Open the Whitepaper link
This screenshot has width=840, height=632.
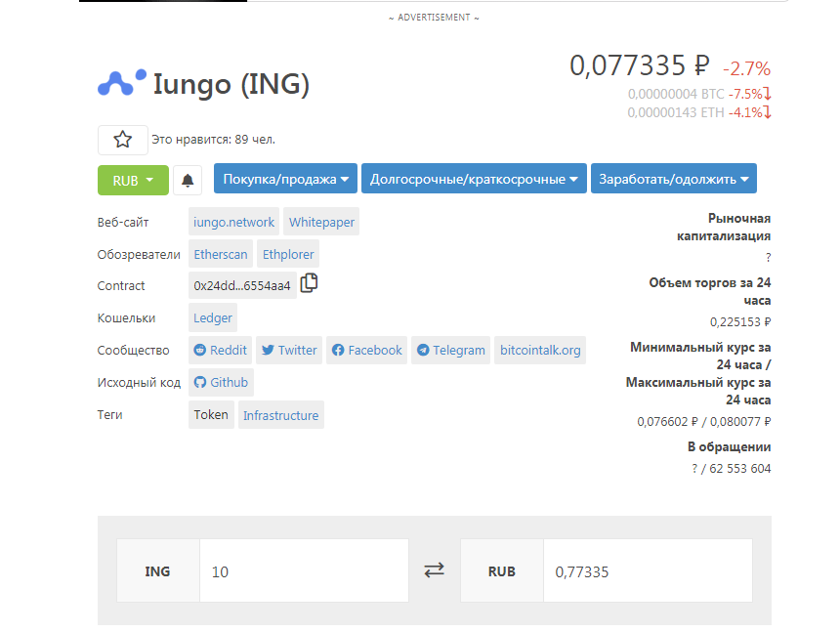click(321, 222)
